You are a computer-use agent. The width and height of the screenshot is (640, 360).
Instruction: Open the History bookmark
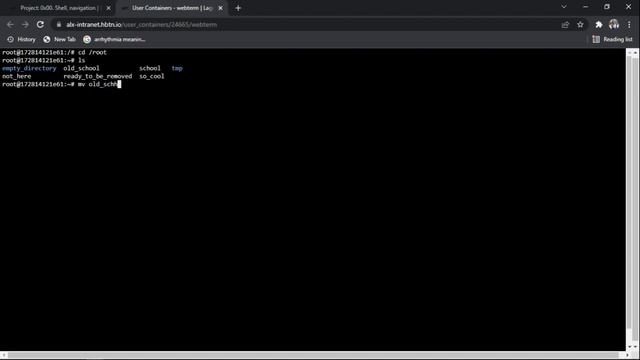[x=22, y=39]
